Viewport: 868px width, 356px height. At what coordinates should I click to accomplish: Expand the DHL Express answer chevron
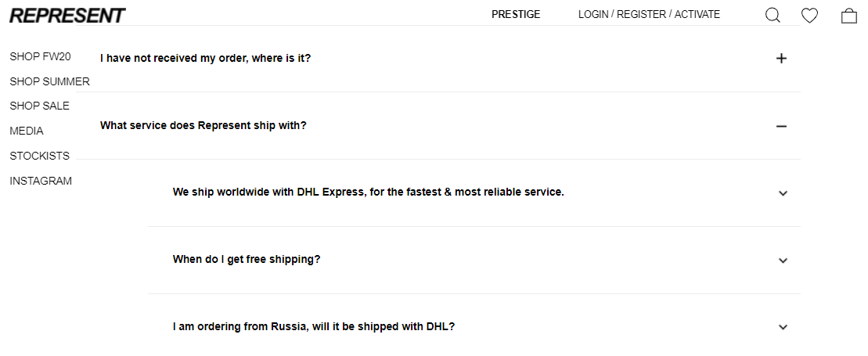coord(783,193)
